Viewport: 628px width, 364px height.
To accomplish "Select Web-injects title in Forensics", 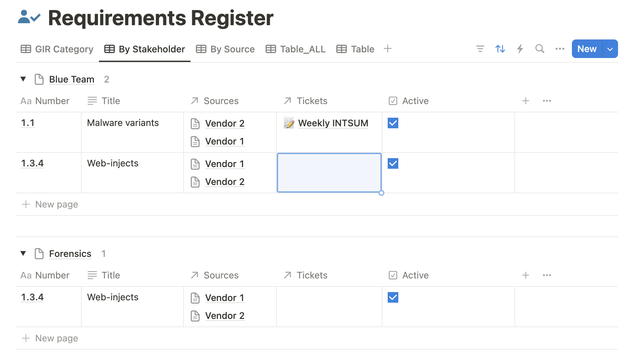I will point(132,307).
